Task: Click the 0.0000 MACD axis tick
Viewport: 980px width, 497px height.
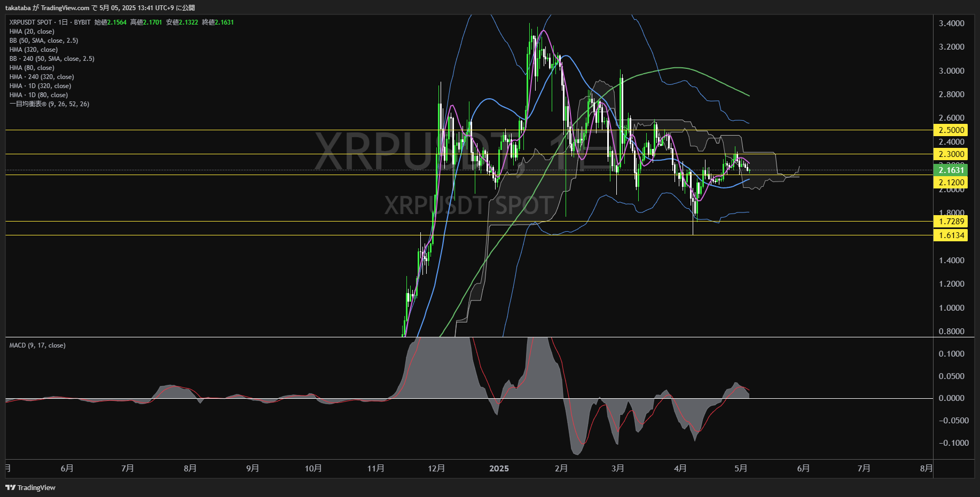Action: pos(952,398)
